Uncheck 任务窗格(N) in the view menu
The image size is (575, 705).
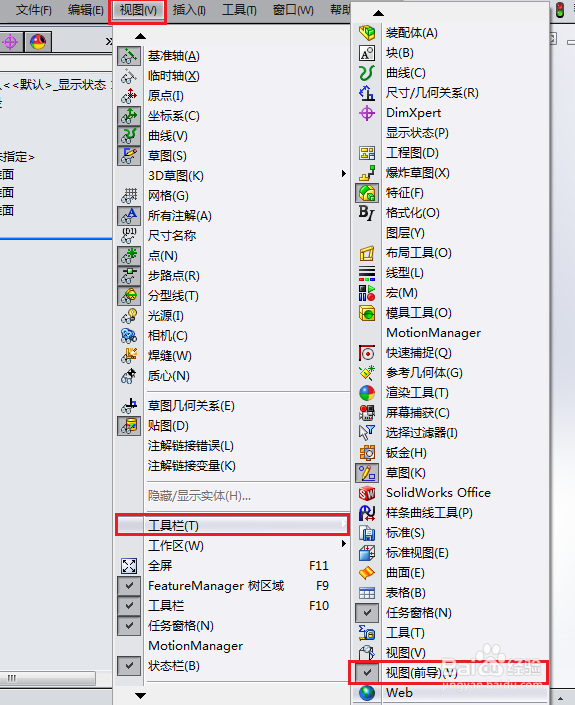coord(129,626)
